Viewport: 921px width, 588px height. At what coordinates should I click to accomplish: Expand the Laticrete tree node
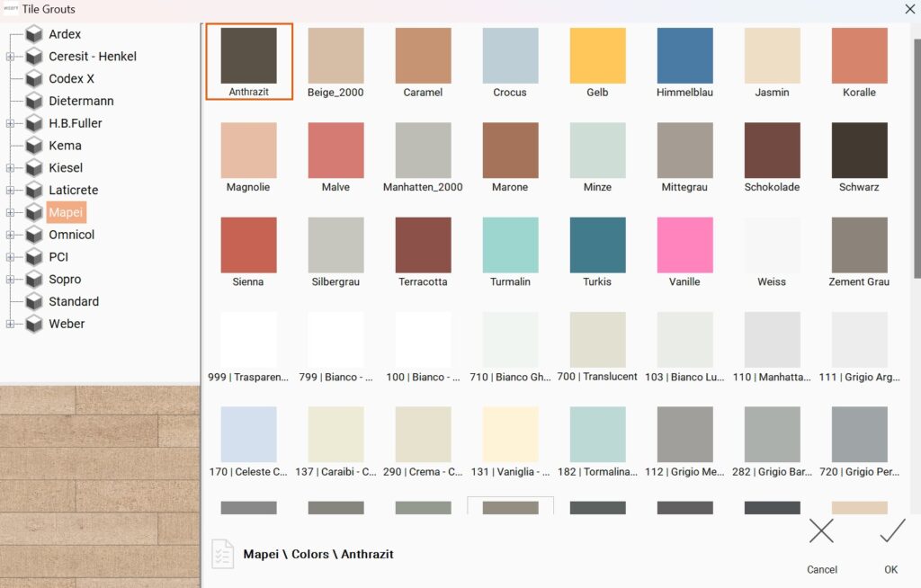[x=10, y=191]
